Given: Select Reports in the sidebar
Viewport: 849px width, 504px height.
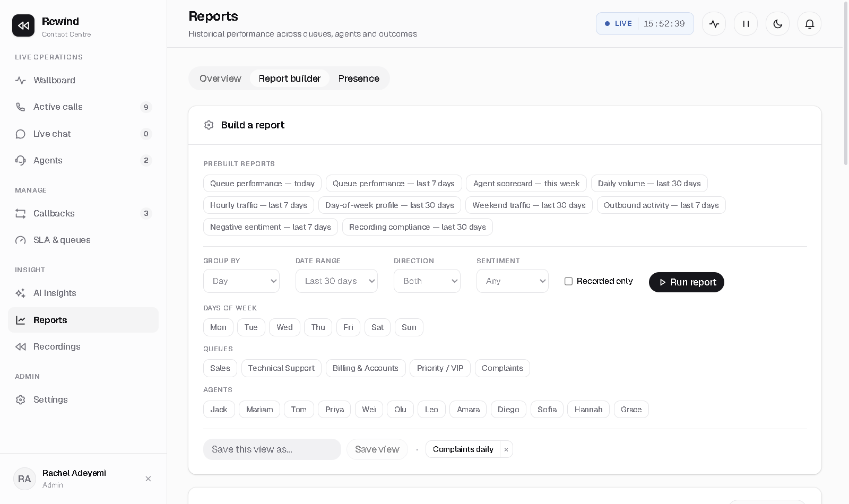Looking at the screenshot, I should pos(83,320).
